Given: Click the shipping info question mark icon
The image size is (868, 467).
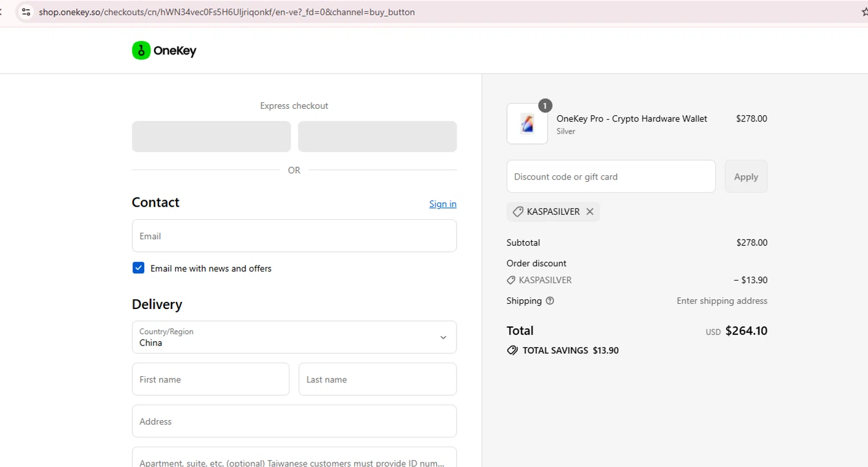Looking at the screenshot, I should [x=550, y=301].
